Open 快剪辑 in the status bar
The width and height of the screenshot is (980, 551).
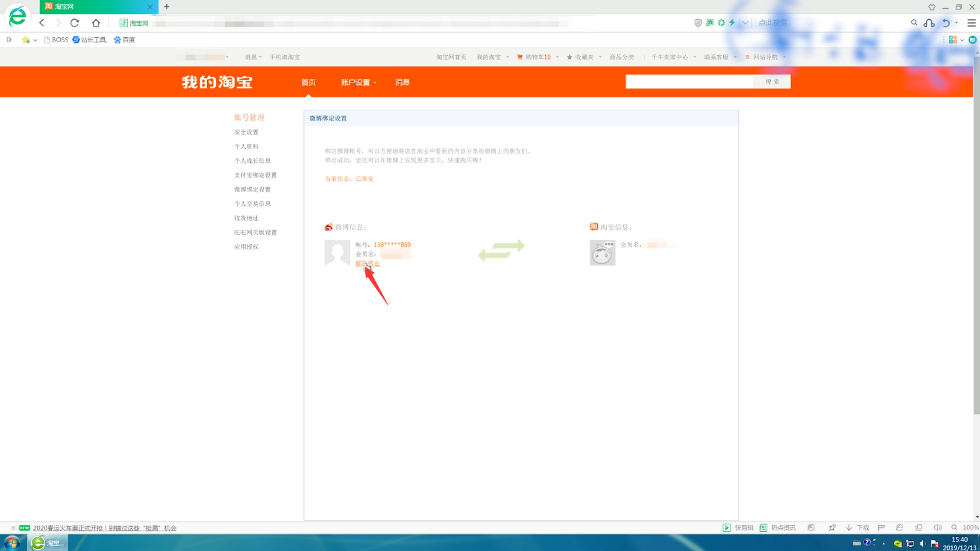(738, 528)
